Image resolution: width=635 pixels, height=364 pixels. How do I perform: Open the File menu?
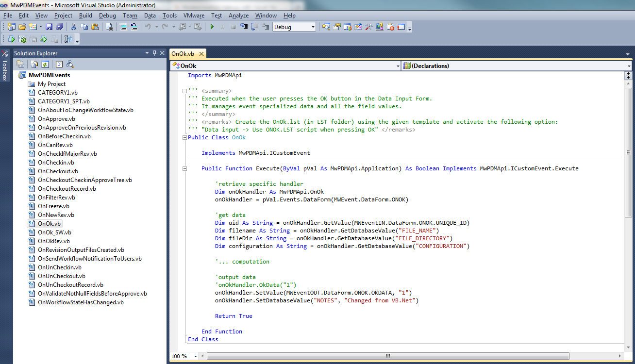tap(8, 16)
